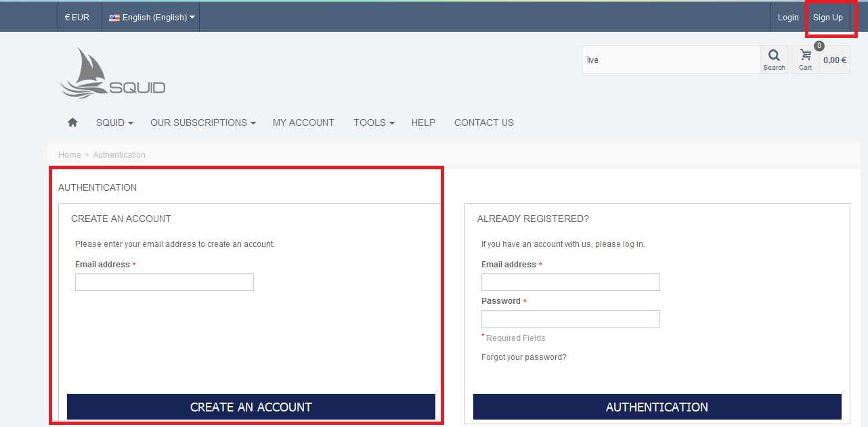Click the magnifying glass Search icon
The image size is (868, 427).
(774, 59)
